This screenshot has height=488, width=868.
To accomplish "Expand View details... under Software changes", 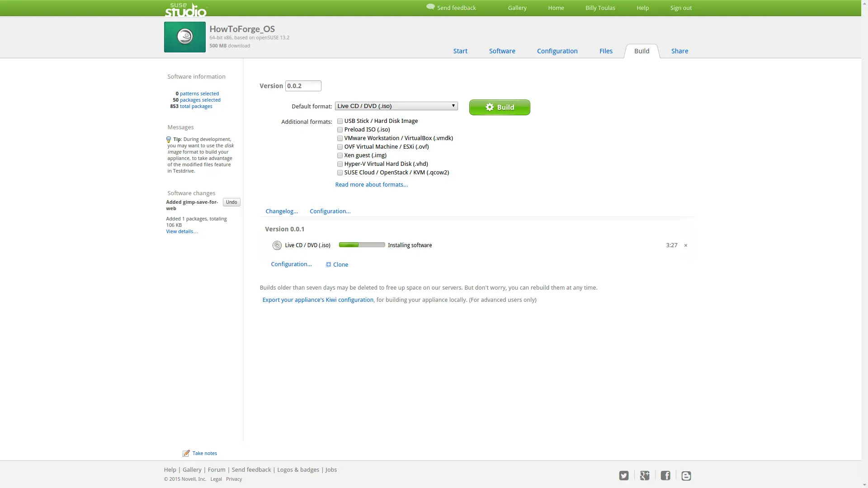I will click(182, 231).
